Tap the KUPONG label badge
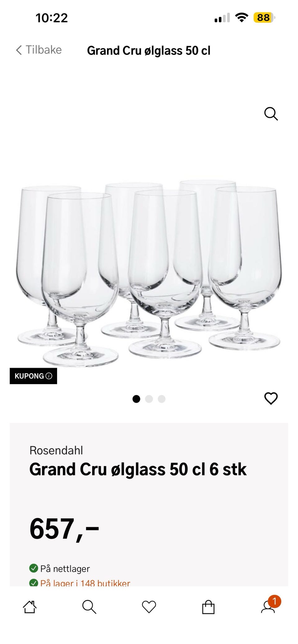This screenshot has width=298, height=644. [33, 376]
